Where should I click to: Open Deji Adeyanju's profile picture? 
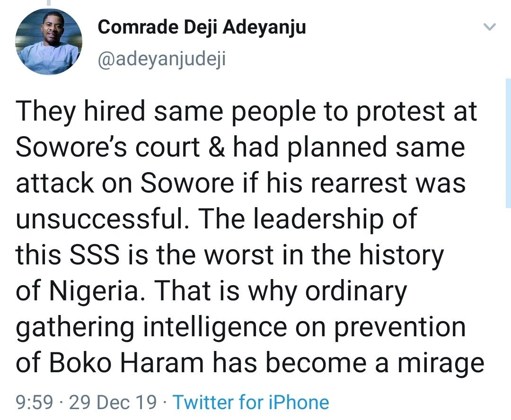(49, 42)
